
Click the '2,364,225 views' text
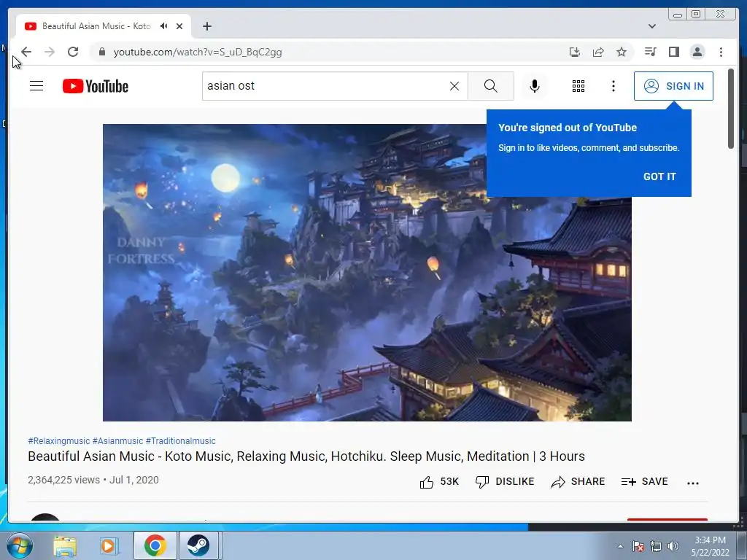pyautogui.click(x=64, y=480)
